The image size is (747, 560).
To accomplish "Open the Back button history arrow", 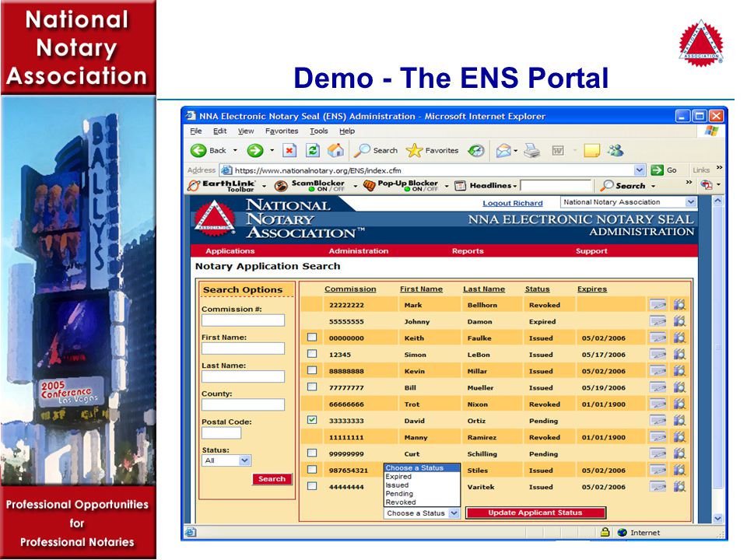I will click(235, 150).
